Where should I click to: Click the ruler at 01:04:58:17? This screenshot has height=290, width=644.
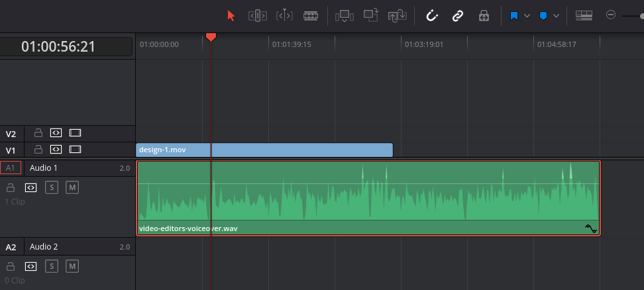pyautogui.click(x=557, y=44)
